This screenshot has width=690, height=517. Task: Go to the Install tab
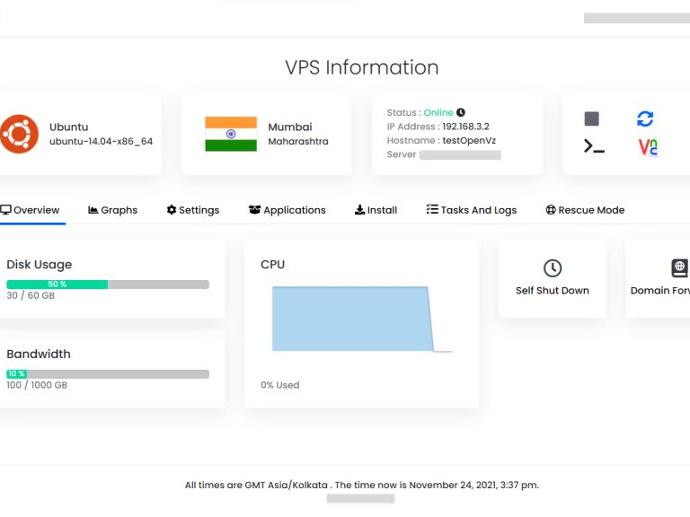pos(376,210)
